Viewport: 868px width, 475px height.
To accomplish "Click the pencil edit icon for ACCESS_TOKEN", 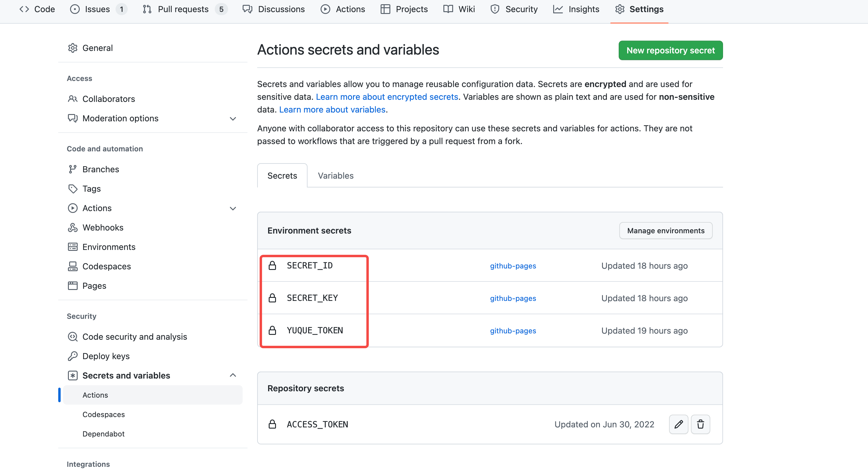I will pyautogui.click(x=678, y=424).
